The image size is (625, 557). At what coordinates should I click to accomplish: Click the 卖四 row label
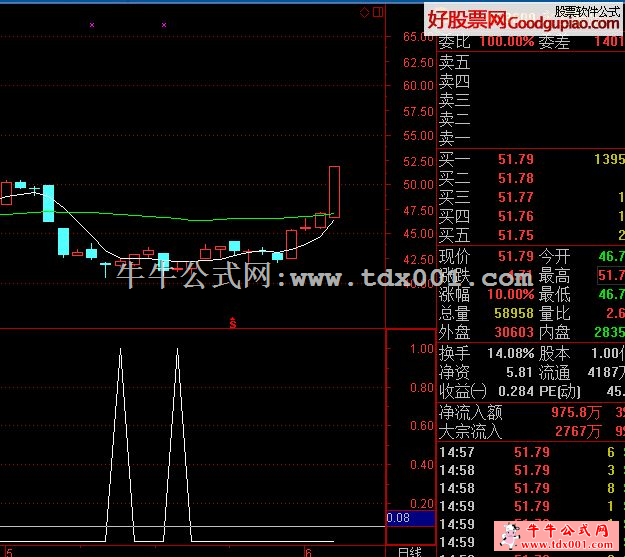point(454,82)
